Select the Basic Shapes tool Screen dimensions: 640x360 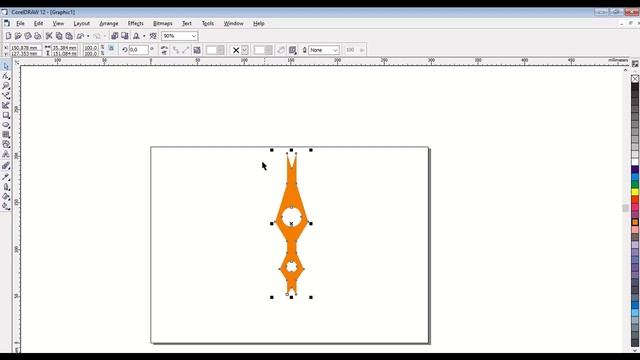6,144
